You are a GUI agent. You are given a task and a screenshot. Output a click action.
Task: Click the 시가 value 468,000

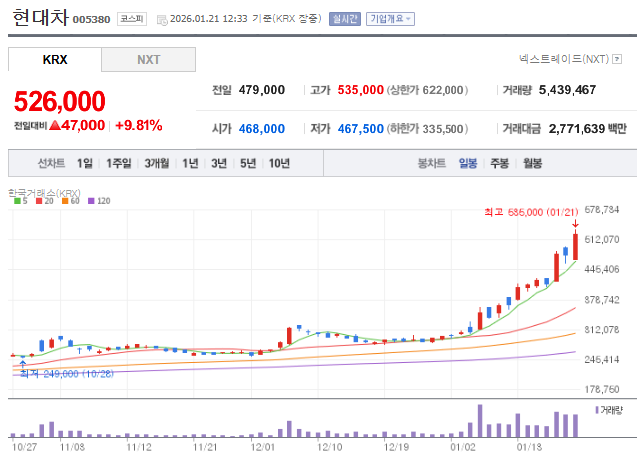(x=262, y=129)
